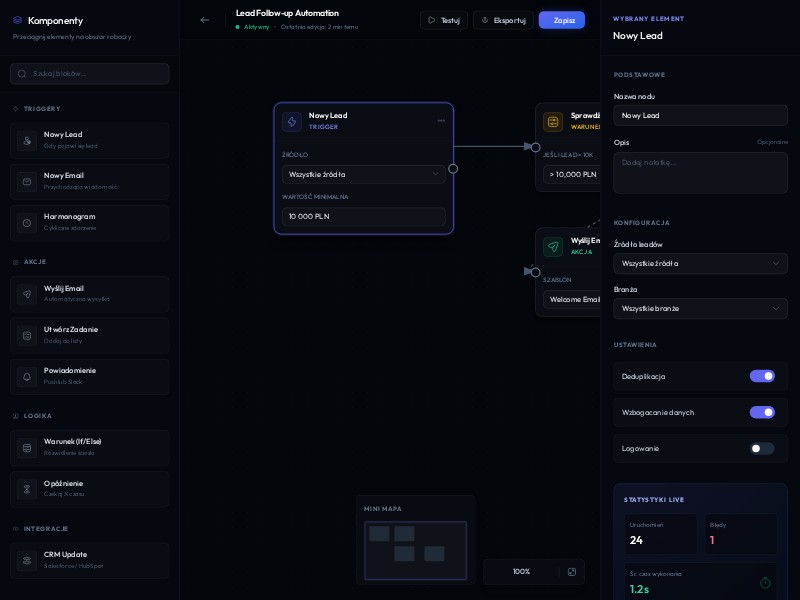Choose the Utwórz Zadanie action block
This screenshot has height=600, width=800.
tap(90, 335)
